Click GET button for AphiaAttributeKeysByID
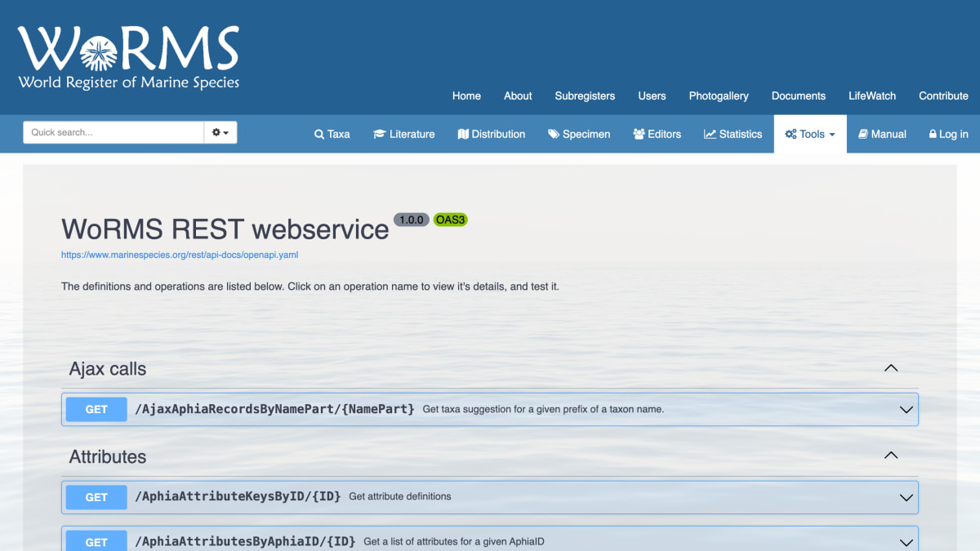This screenshot has width=980, height=551. (x=96, y=497)
